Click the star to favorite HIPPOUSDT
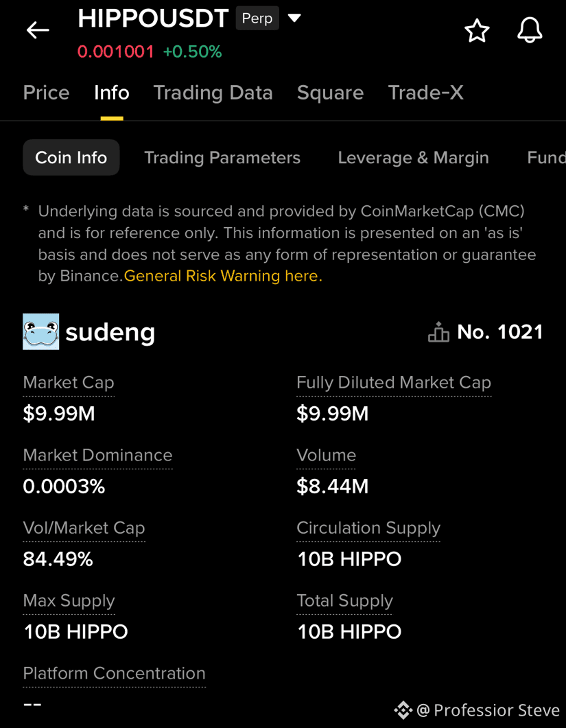 point(477,30)
